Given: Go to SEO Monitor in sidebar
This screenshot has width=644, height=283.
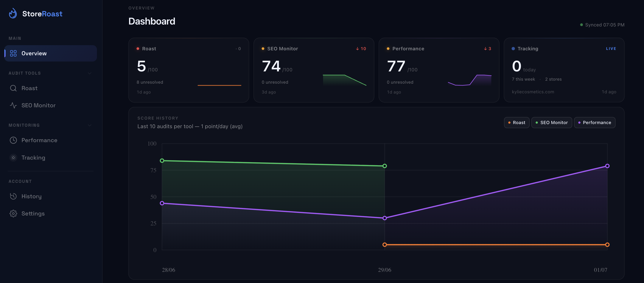Looking at the screenshot, I should point(51,105).
